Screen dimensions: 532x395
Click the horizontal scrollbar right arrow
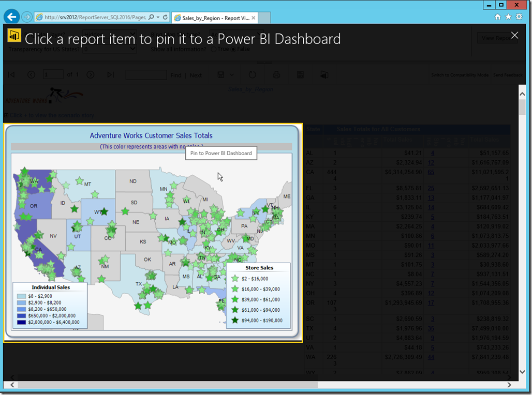pos(509,385)
